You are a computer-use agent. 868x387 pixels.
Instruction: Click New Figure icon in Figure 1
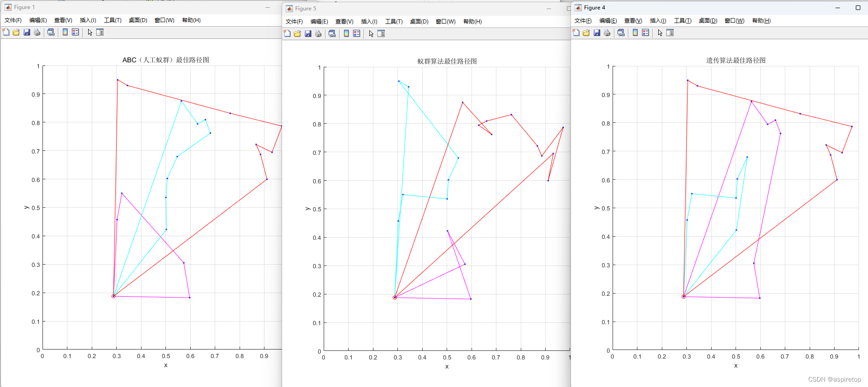(6, 32)
